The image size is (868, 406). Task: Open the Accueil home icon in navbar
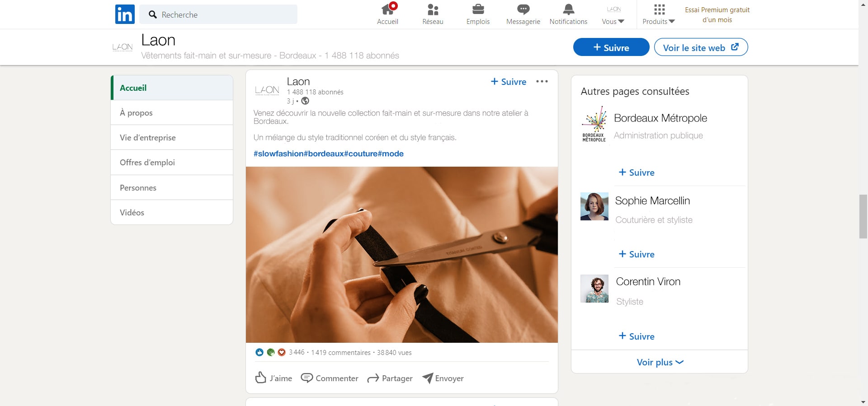pyautogui.click(x=387, y=9)
